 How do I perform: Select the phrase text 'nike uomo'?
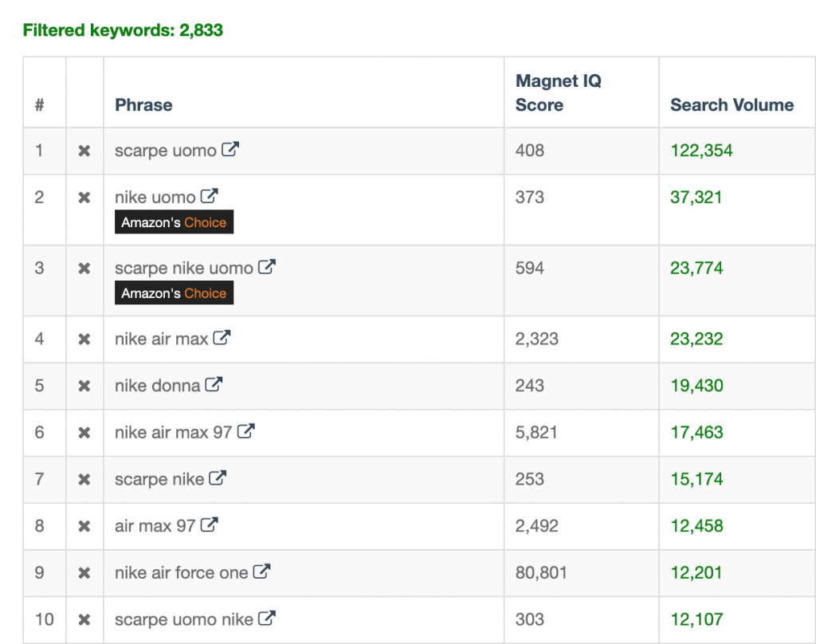pyautogui.click(x=155, y=198)
